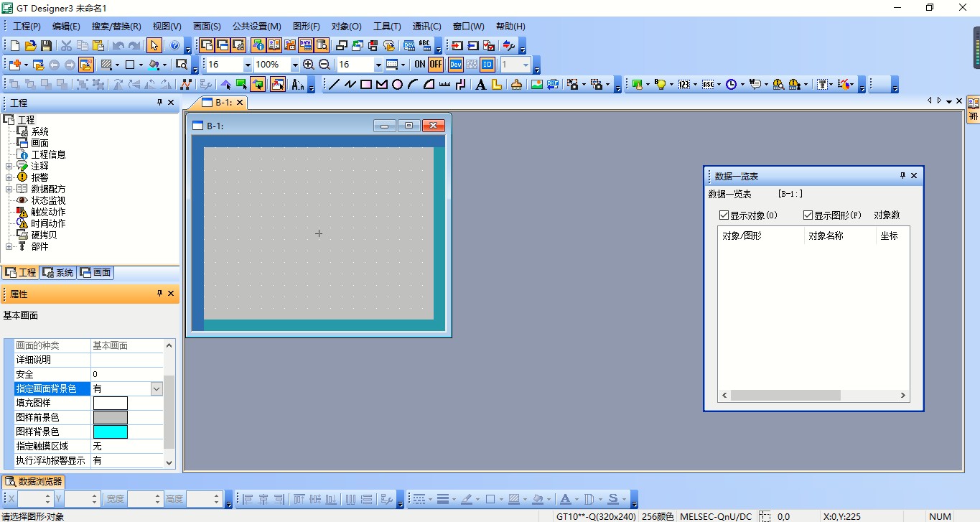Image resolution: width=980 pixels, height=522 pixels.
Task: Close the 数据一览表 panel
Action: 914,176
